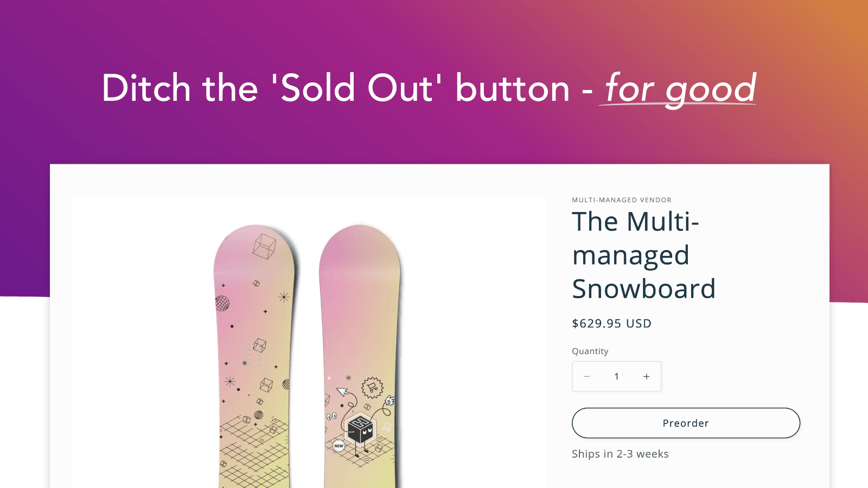Click the NEW badge on the snowboard
This screenshot has width=868, height=488.
(339, 446)
